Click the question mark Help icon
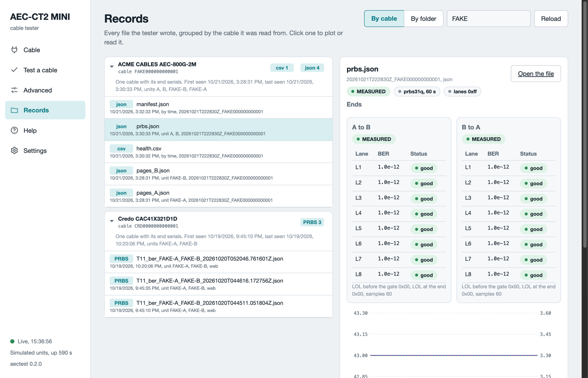 (x=14, y=130)
